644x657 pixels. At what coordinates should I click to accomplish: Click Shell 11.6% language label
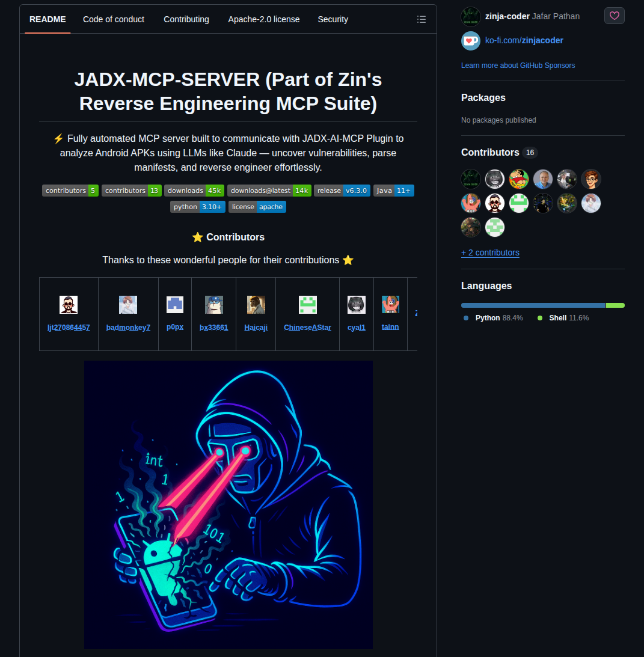[x=563, y=318]
